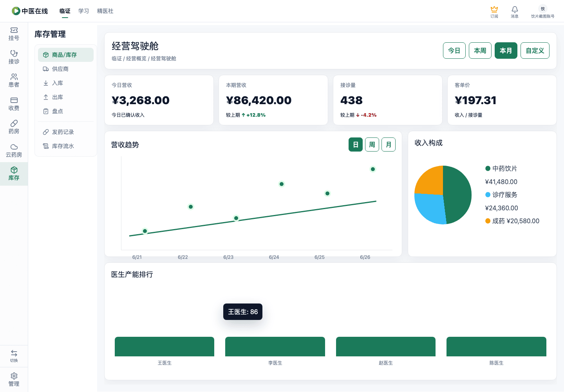Viewport: 564px width, 392px height.
Task: Open the 饮片截图账号 account avatar
Action: pyautogui.click(x=543, y=9)
